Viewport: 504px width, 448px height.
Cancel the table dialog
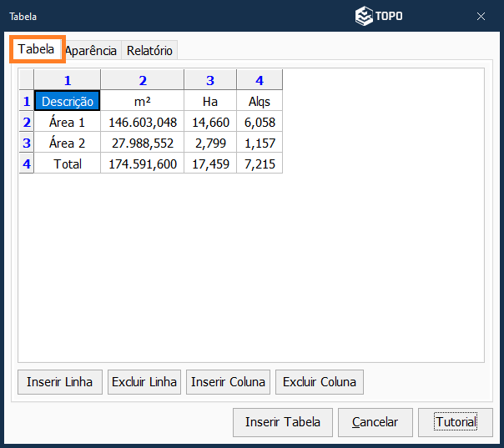(375, 422)
